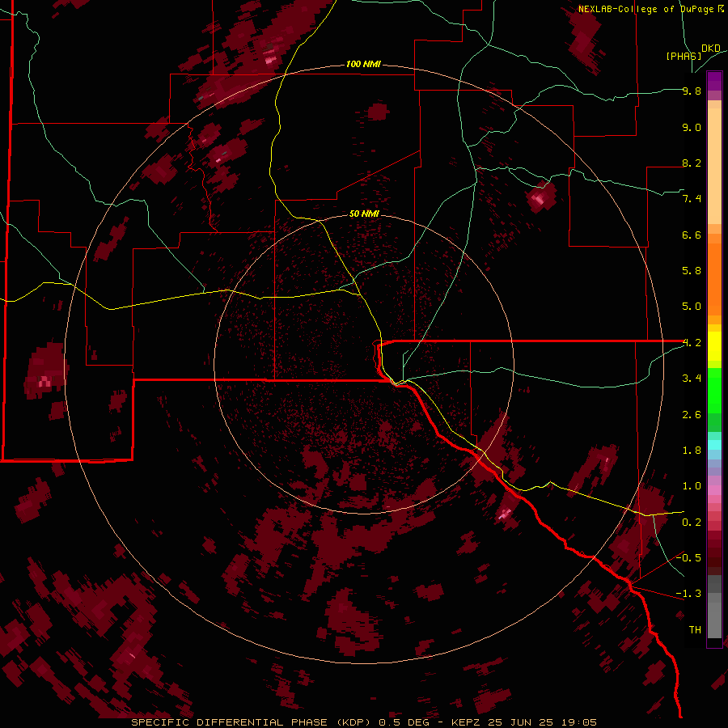Screen dimensions: 728x728
Task: Click the 2.6 value on the color scale
Action: tap(692, 415)
